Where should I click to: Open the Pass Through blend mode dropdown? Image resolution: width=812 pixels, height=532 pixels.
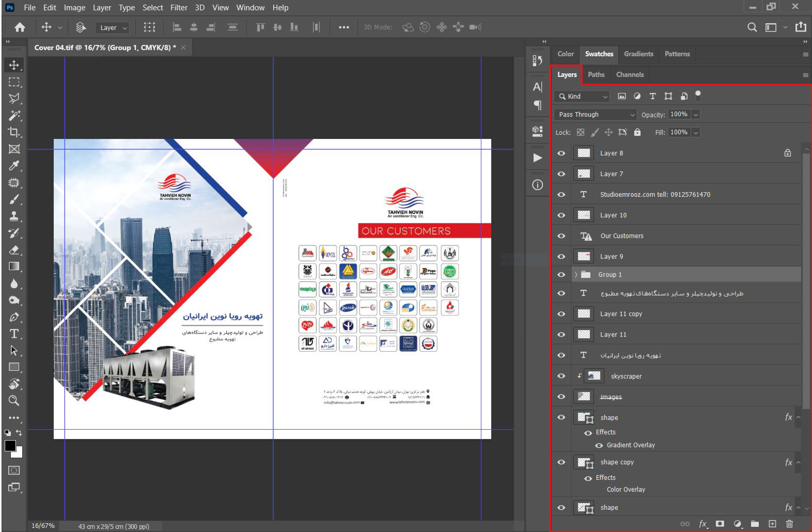pos(596,115)
